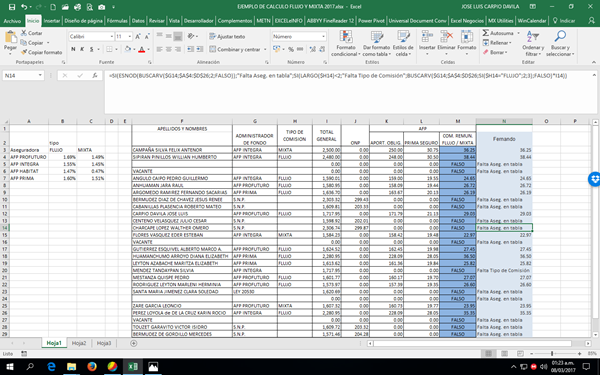The image size is (600, 375).
Task: Open the Name Box N14 dropdown
Action: pyautogui.click(x=40, y=76)
